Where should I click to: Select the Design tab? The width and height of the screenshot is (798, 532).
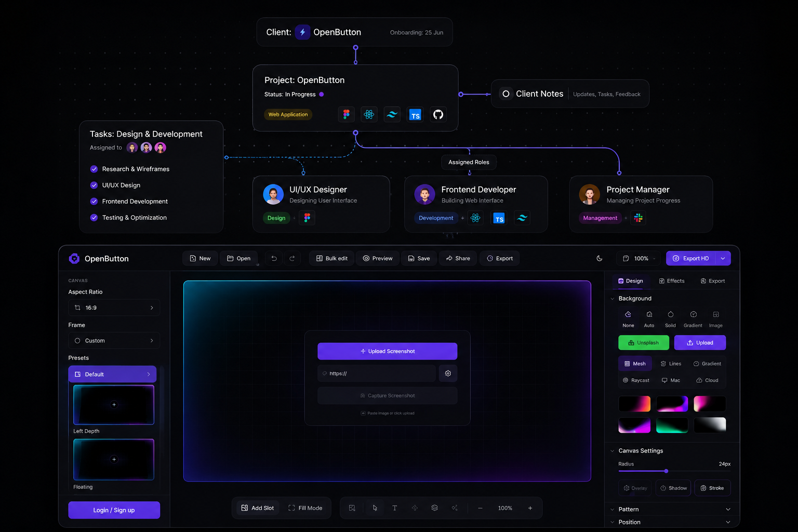(631, 281)
